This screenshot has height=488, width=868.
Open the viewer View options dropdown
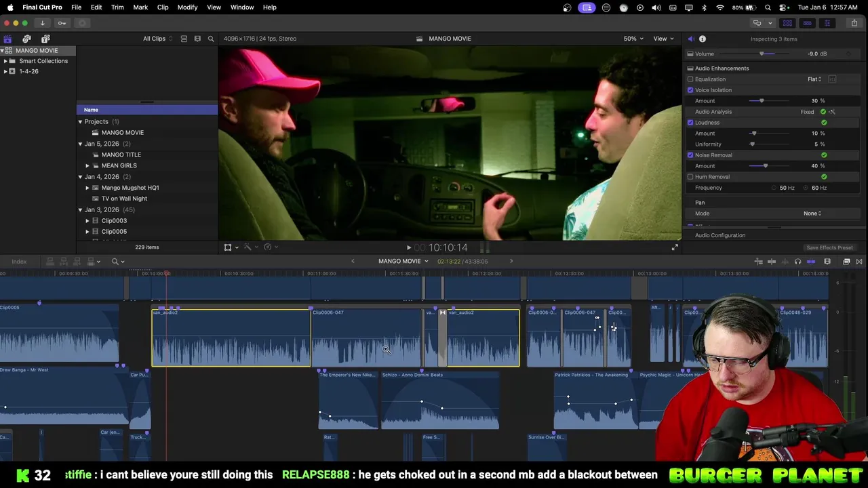(x=663, y=39)
